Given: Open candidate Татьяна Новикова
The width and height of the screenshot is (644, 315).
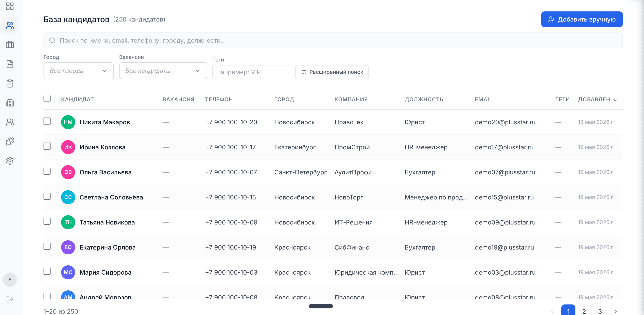Looking at the screenshot, I should point(107,222).
